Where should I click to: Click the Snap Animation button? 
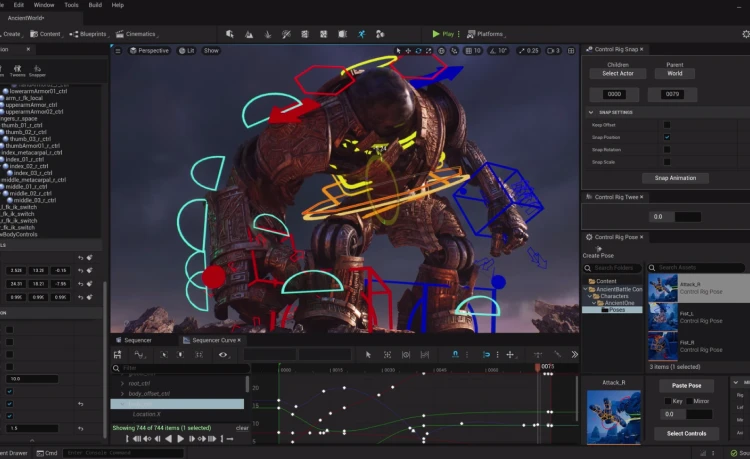point(675,178)
